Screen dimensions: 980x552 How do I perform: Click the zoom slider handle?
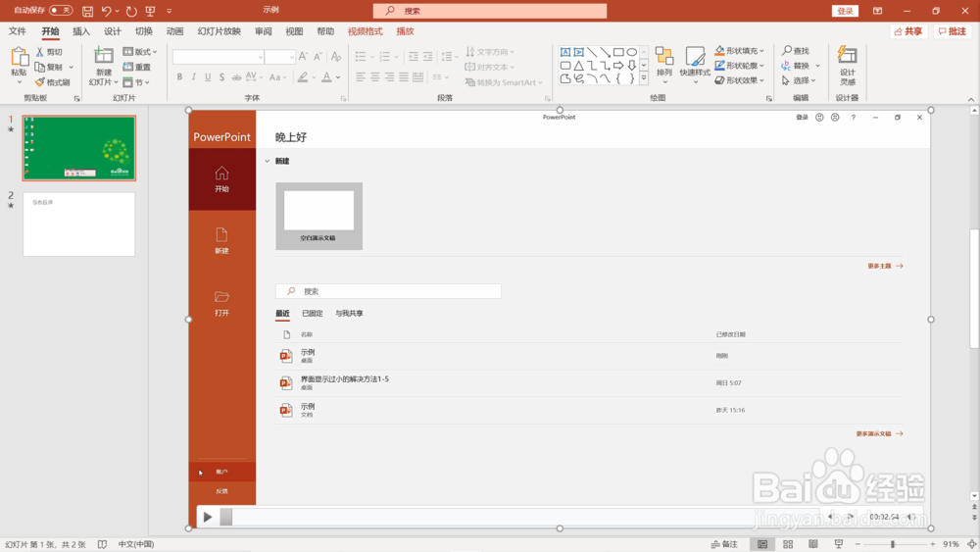(x=893, y=544)
